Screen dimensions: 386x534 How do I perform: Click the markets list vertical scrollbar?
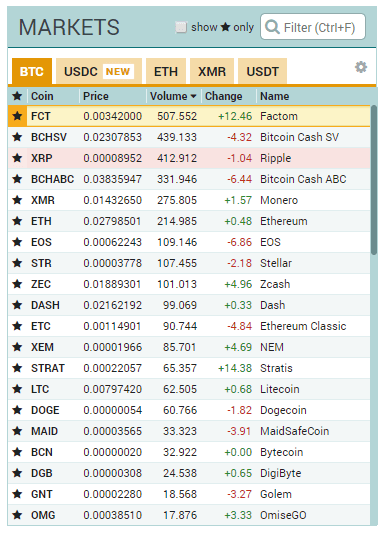tap(374, 180)
